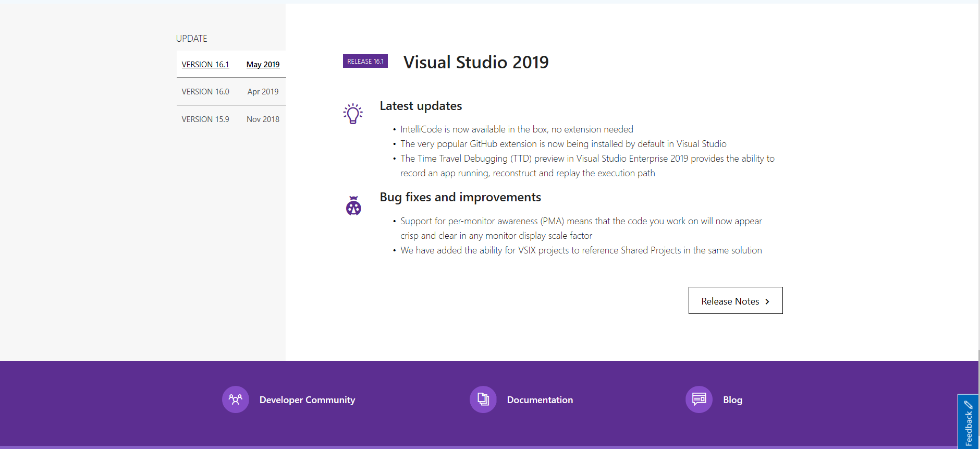Click the Documentation pages icon
The width and height of the screenshot is (980, 449).
483,399
